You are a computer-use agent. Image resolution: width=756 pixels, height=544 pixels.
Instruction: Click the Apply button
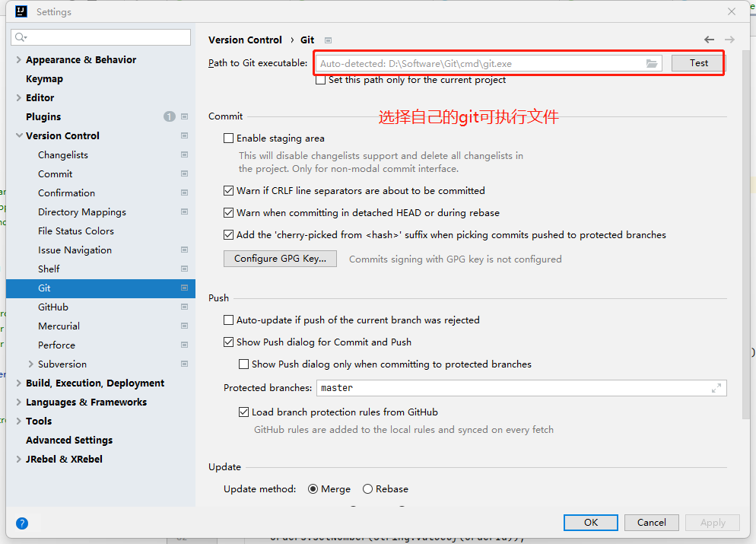coord(713,523)
